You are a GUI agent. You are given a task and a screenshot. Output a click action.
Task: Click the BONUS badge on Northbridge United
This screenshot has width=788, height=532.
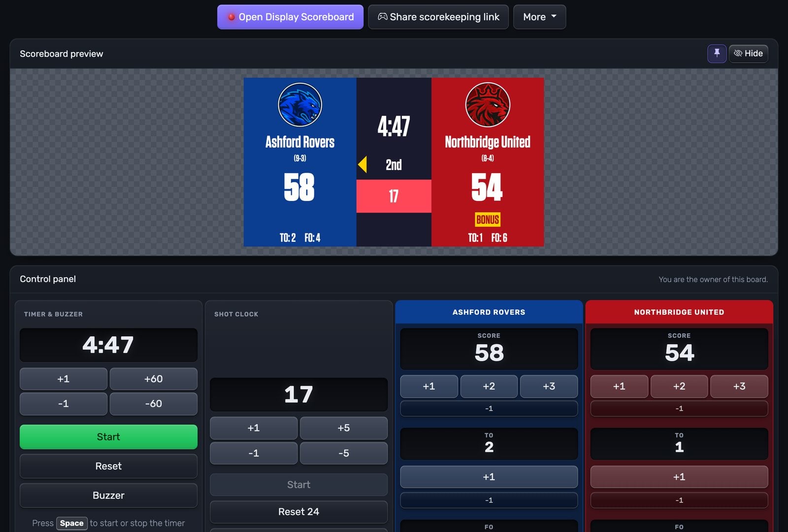488,220
